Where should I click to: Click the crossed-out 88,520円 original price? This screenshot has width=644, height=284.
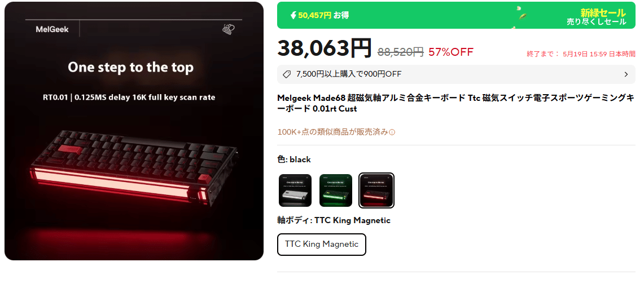click(400, 52)
